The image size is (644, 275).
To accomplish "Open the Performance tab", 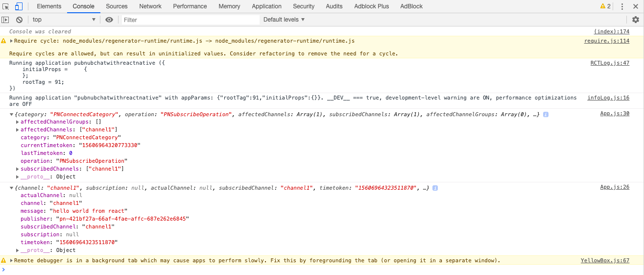I will pyautogui.click(x=190, y=6).
